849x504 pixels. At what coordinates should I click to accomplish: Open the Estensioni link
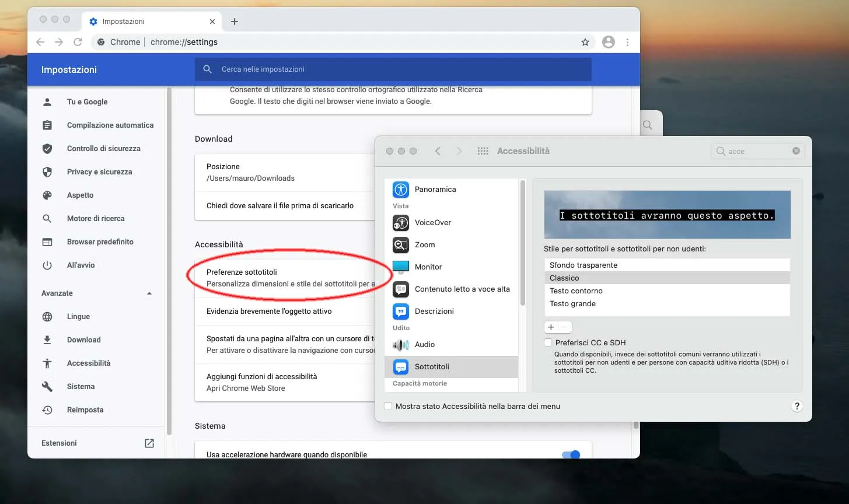pos(59,443)
